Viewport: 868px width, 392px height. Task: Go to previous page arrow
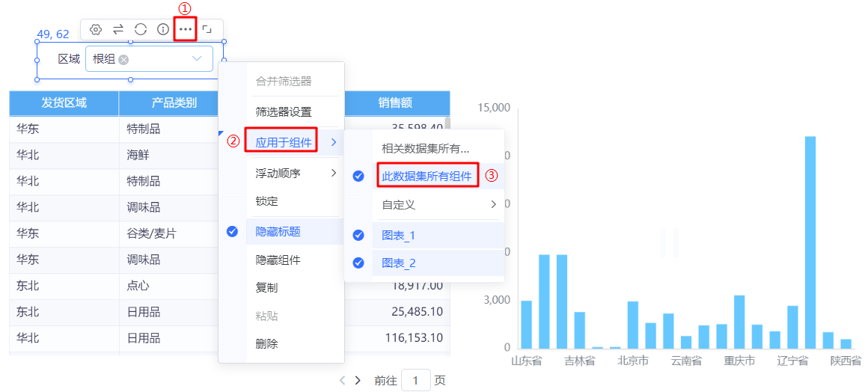pos(342,380)
